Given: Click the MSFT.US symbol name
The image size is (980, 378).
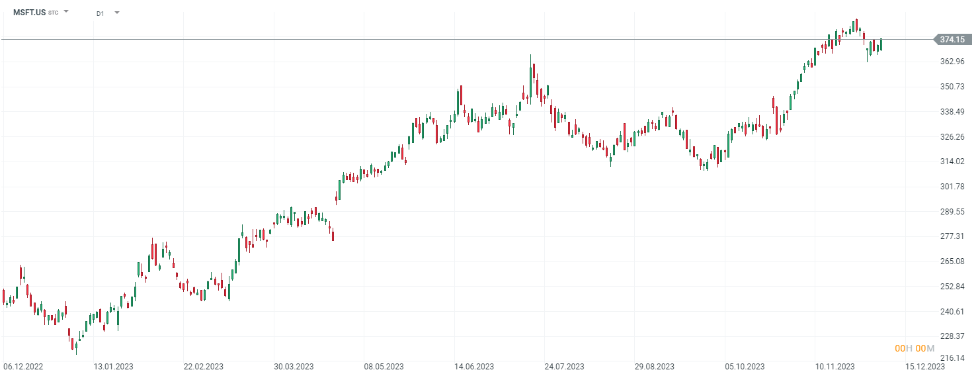Looking at the screenshot, I should [29, 13].
